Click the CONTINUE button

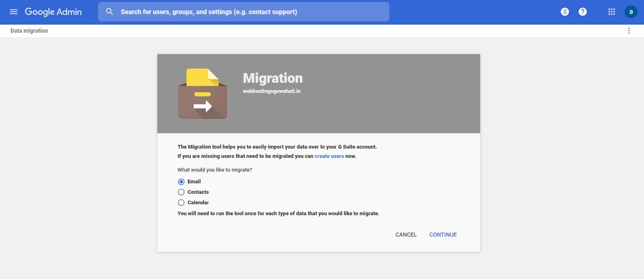point(443,235)
